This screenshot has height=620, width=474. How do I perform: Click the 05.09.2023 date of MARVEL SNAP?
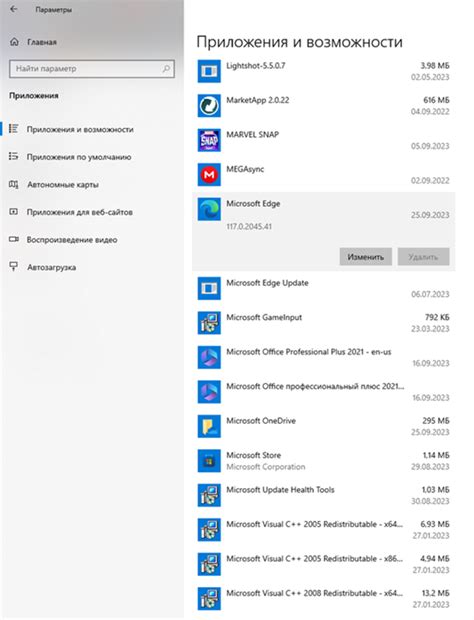click(430, 146)
